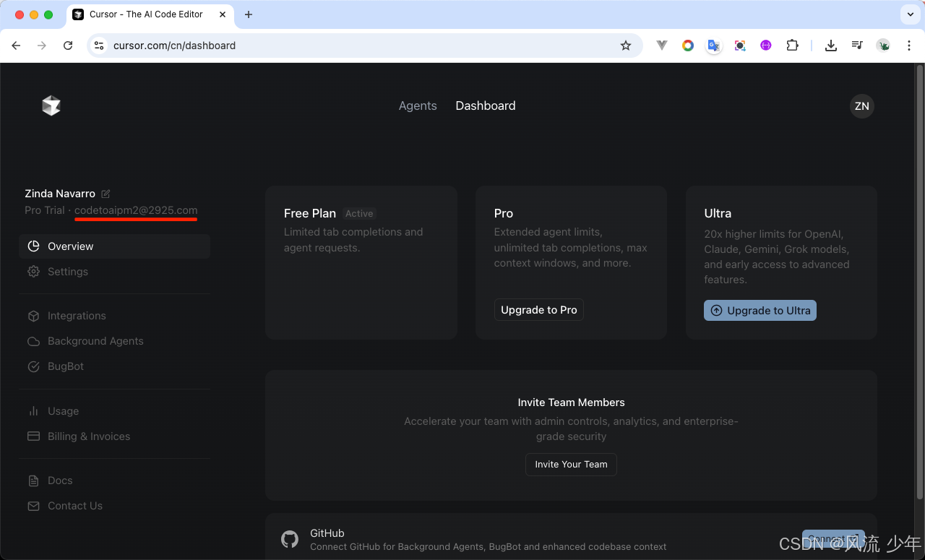Click the page vertical scrollbar
This screenshot has width=925, height=560.
point(920,282)
